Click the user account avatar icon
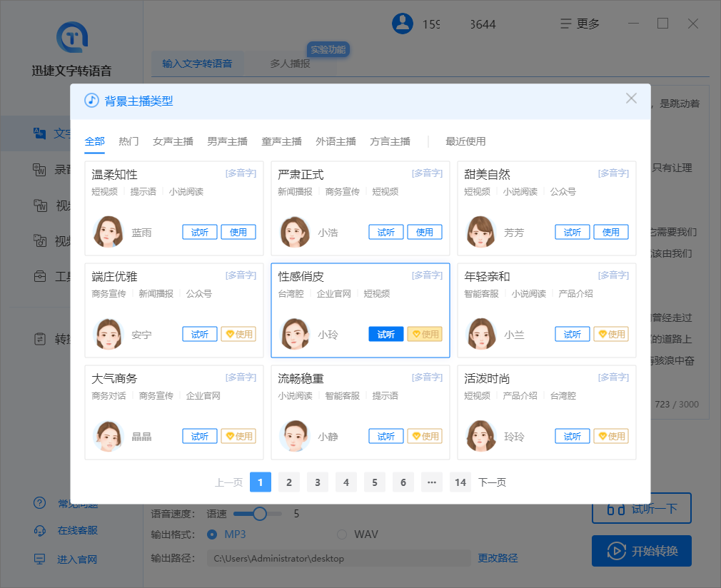This screenshot has width=721, height=588. click(x=403, y=24)
